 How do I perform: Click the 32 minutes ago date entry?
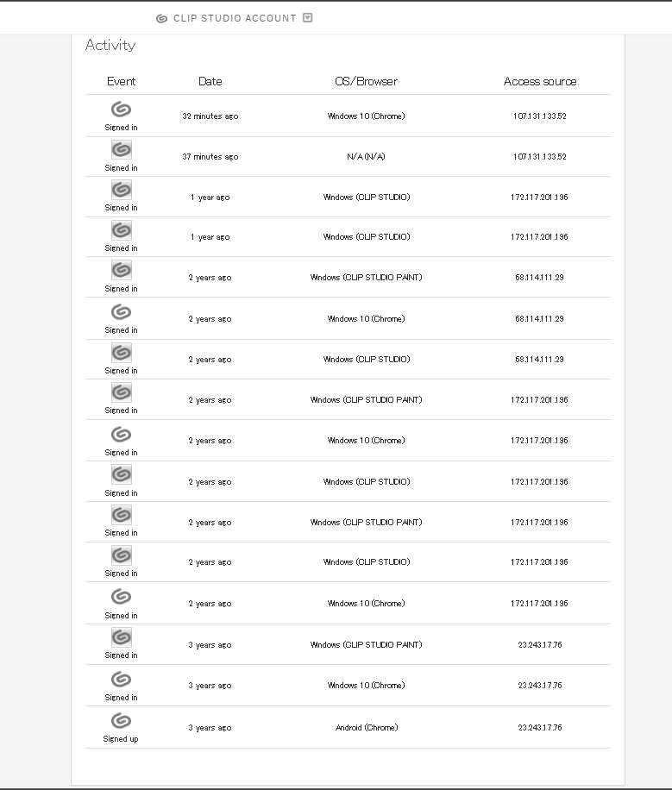pyautogui.click(x=210, y=116)
